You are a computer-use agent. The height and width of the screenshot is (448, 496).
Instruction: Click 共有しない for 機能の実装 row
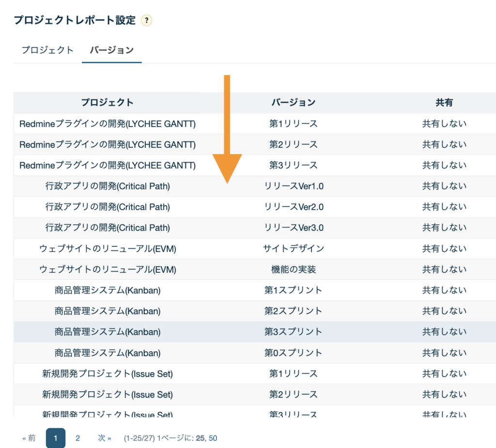click(444, 269)
